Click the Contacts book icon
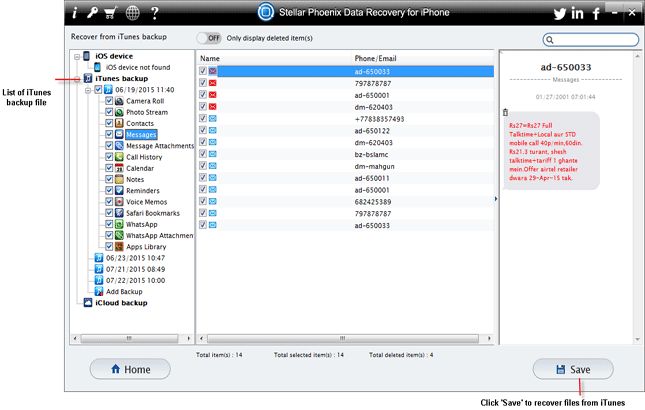Viewport: 645px width, 410px height. tap(119, 123)
